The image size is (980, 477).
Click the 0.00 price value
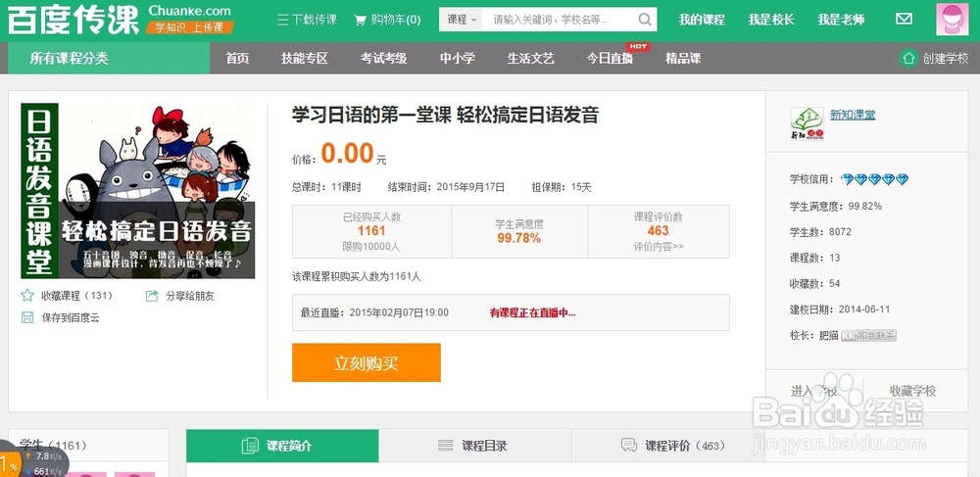pyautogui.click(x=348, y=153)
